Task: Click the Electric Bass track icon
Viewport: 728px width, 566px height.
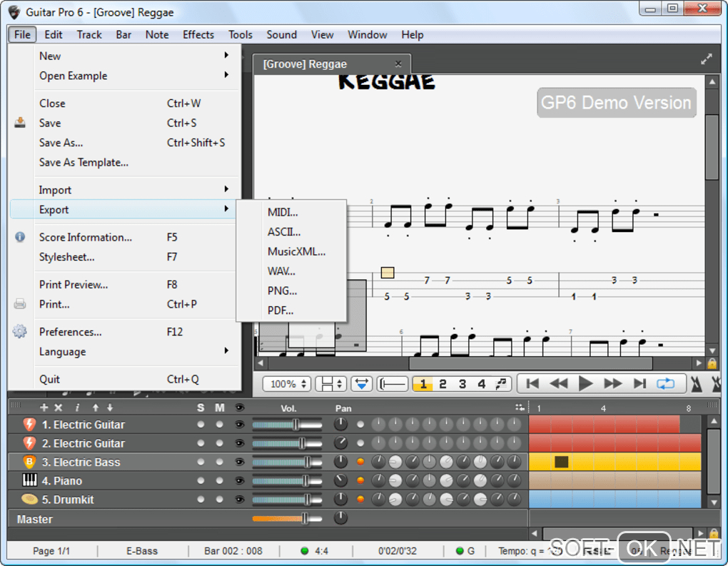Action: click(x=30, y=462)
